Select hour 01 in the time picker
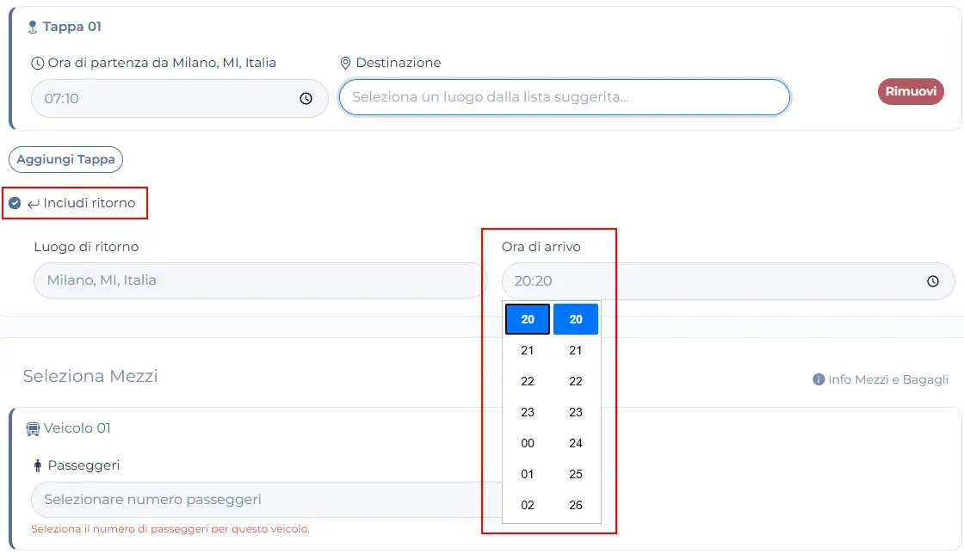964x560 pixels. (528, 474)
